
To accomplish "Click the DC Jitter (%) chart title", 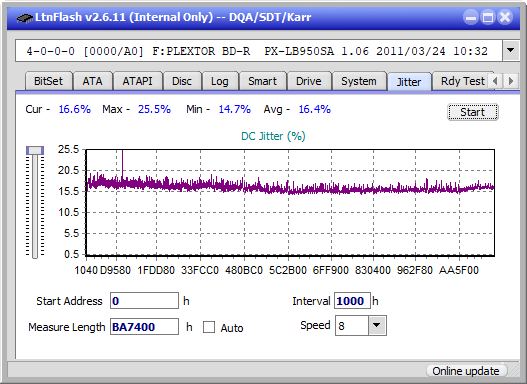I will [x=273, y=136].
